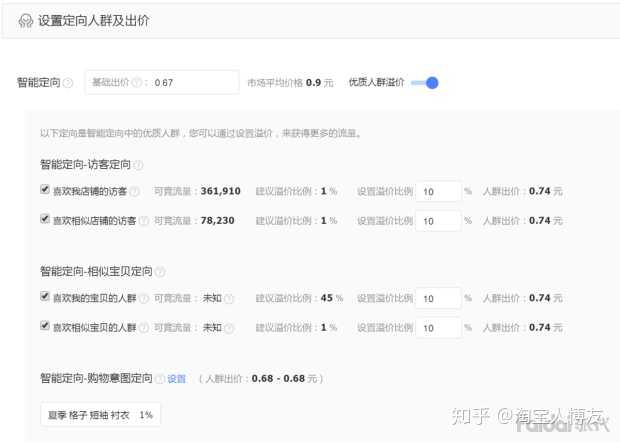Toggle the 优质人群溢价 switch
Image resolution: width=620 pixels, height=443 pixels.
425,83
